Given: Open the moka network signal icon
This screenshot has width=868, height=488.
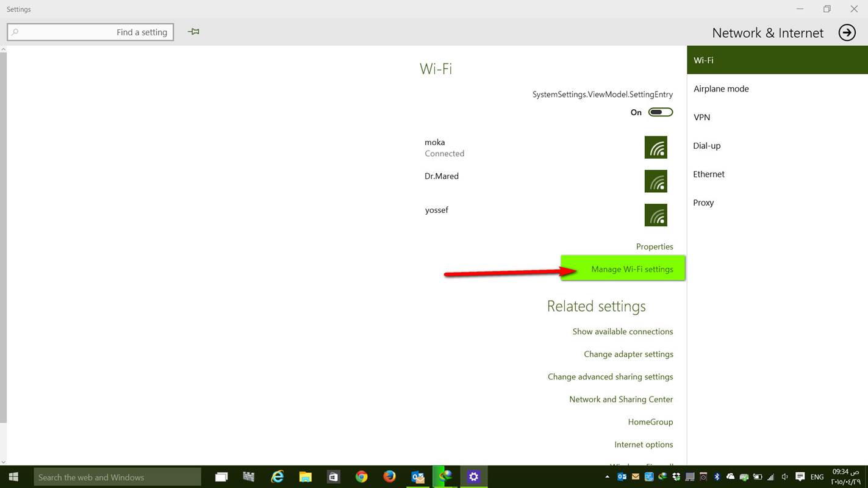Looking at the screenshot, I should (656, 147).
